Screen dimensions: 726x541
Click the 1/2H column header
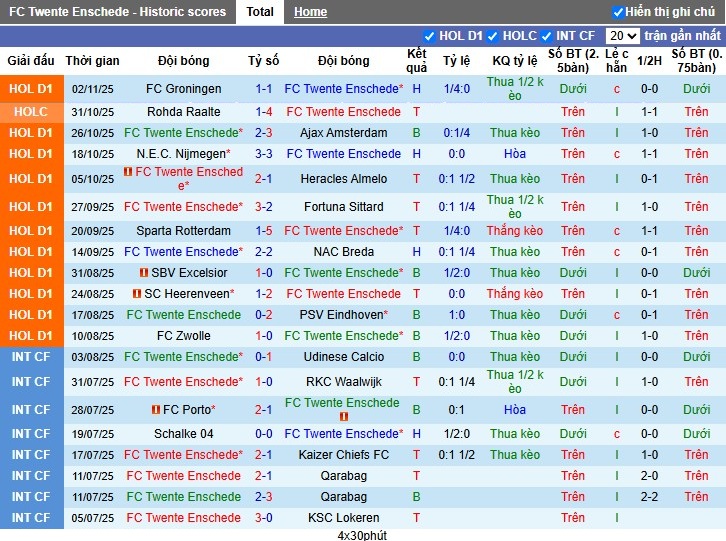[649, 61]
